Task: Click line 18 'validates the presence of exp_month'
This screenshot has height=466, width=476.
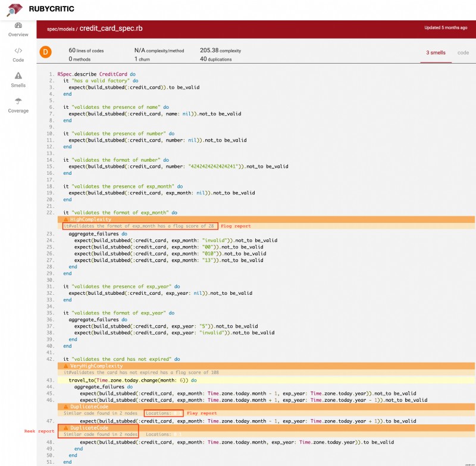Action: pos(123,186)
